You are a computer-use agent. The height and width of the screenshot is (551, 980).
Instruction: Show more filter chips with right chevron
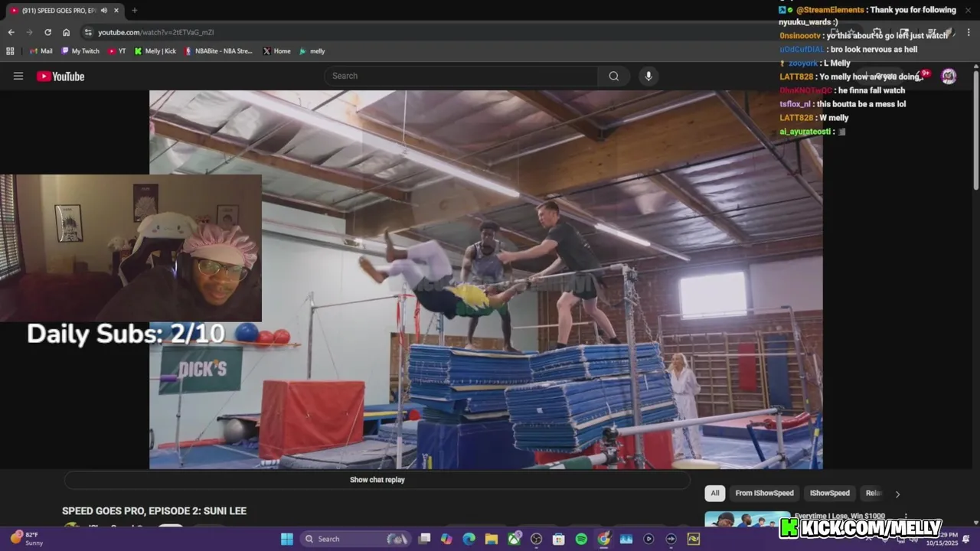(897, 494)
